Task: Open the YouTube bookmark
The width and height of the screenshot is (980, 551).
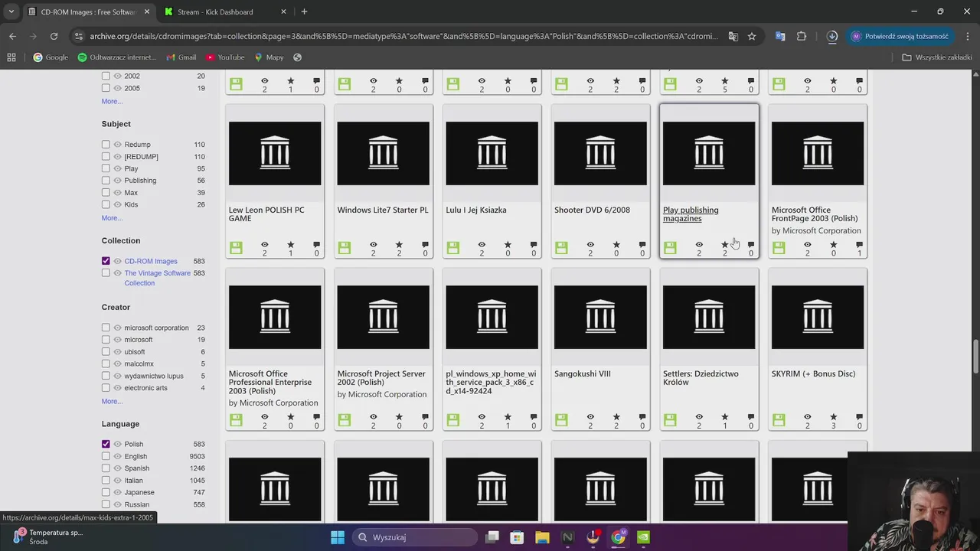Action: (225, 57)
